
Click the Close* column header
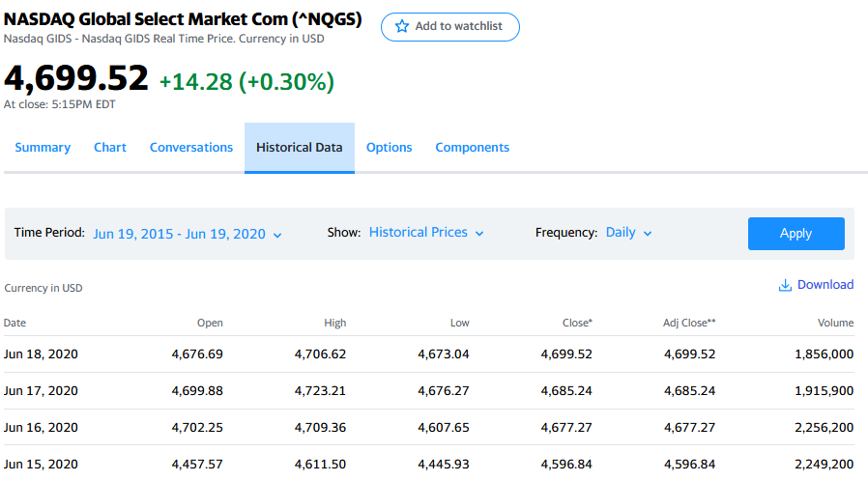coord(577,323)
